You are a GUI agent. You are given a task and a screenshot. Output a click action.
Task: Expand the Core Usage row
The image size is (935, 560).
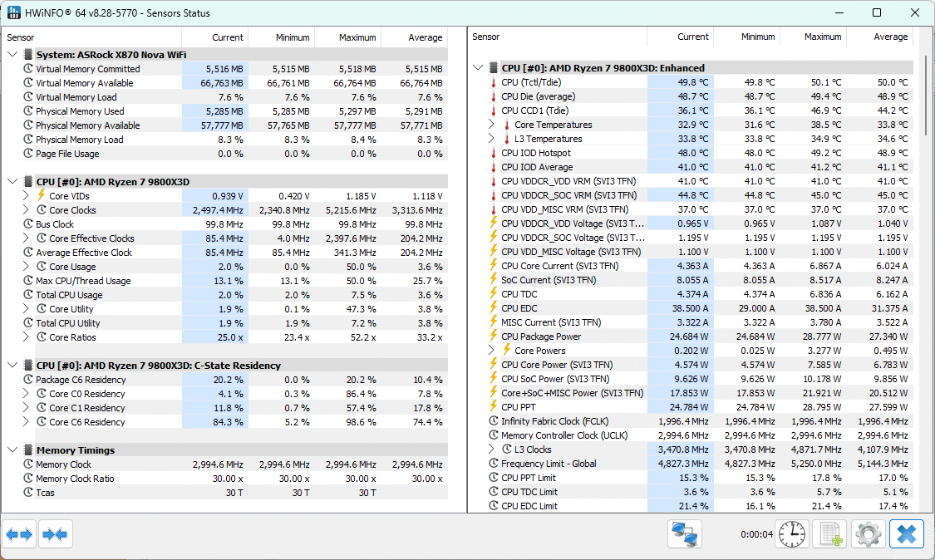pos(26,266)
